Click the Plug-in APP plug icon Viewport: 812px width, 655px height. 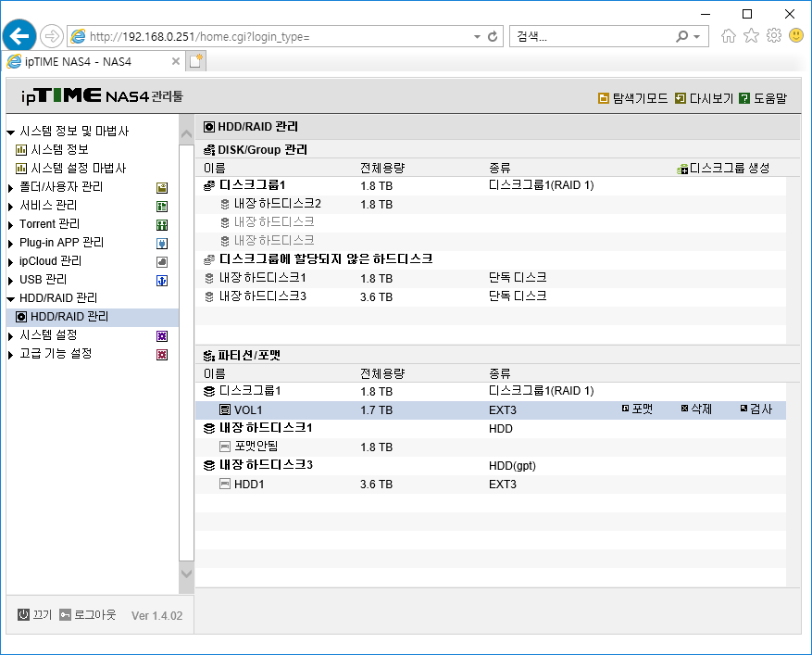click(162, 244)
